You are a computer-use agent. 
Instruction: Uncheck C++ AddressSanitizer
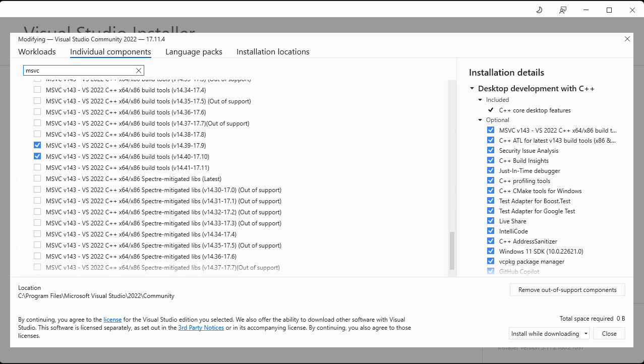pos(491,241)
